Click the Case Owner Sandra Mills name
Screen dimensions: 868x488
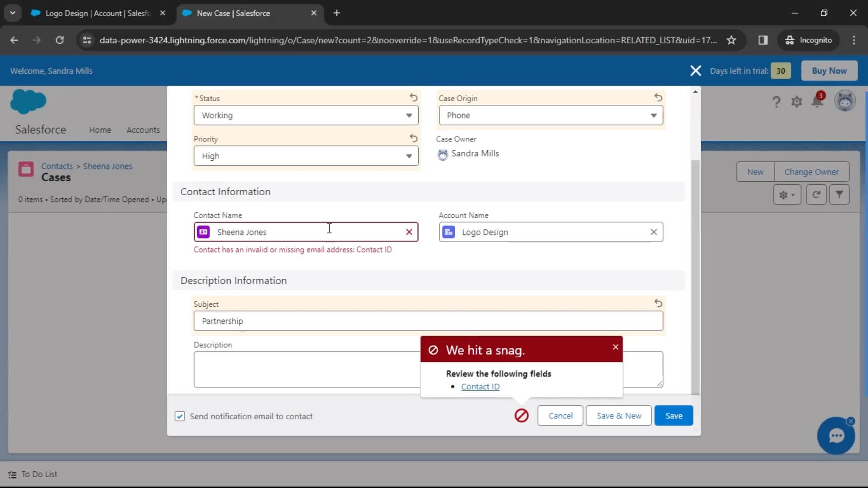475,154
